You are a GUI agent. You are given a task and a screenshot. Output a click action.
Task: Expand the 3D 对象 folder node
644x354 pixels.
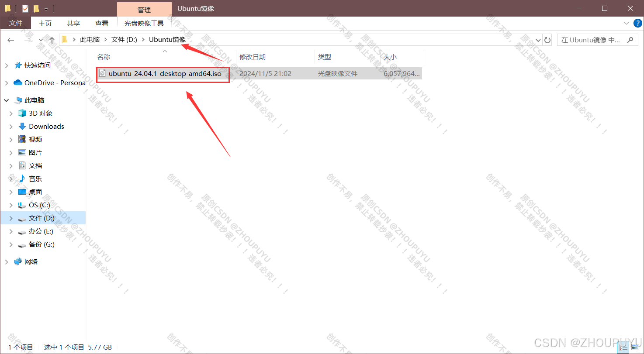(x=11, y=113)
